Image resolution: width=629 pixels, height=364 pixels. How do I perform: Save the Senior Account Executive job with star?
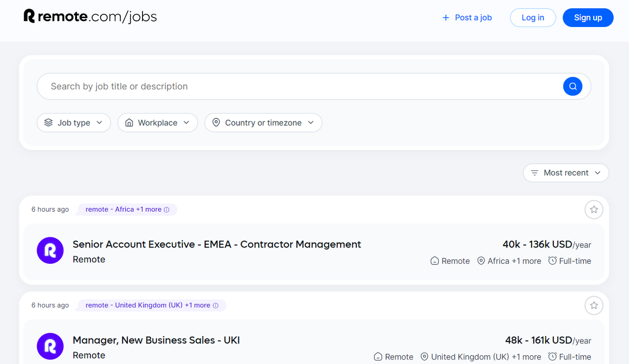pyautogui.click(x=594, y=210)
